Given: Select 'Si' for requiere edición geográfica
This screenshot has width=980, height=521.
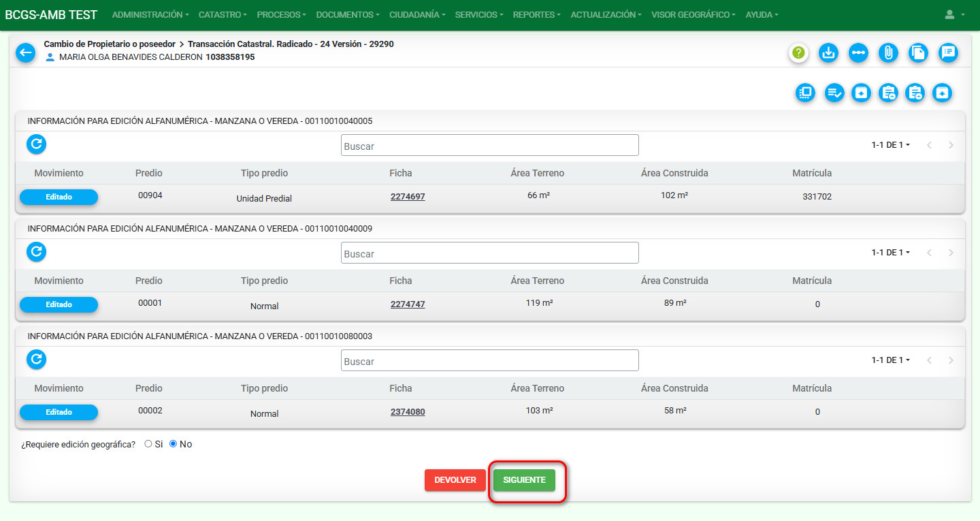Looking at the screenshot, I should 148,444.
